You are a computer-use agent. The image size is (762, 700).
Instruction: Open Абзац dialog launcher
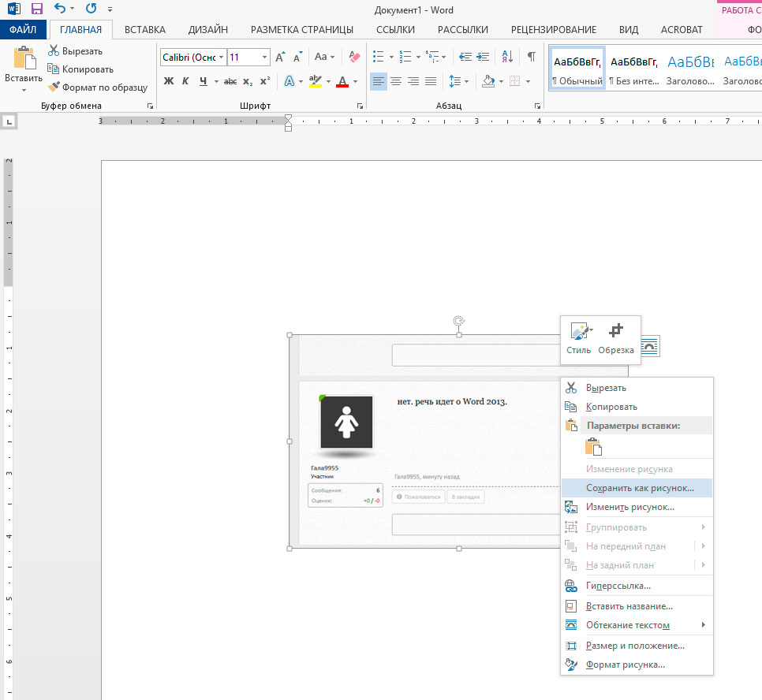click(x=537, y=106)
